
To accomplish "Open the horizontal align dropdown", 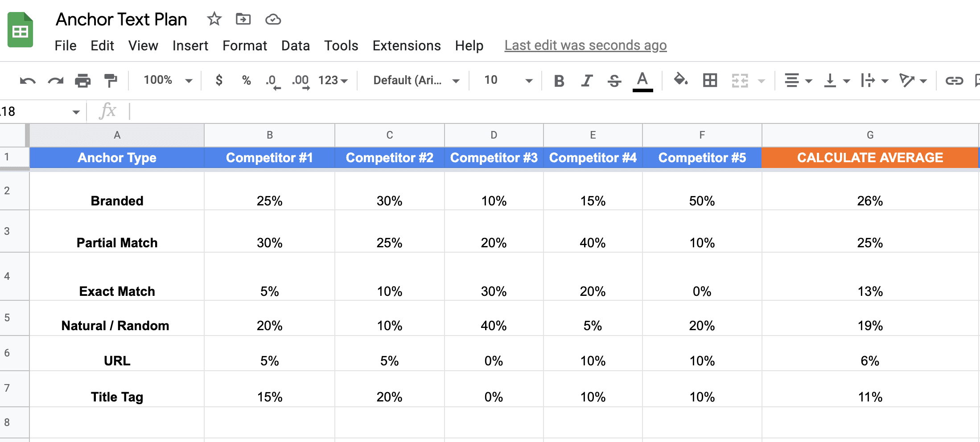I will [798, 81].
